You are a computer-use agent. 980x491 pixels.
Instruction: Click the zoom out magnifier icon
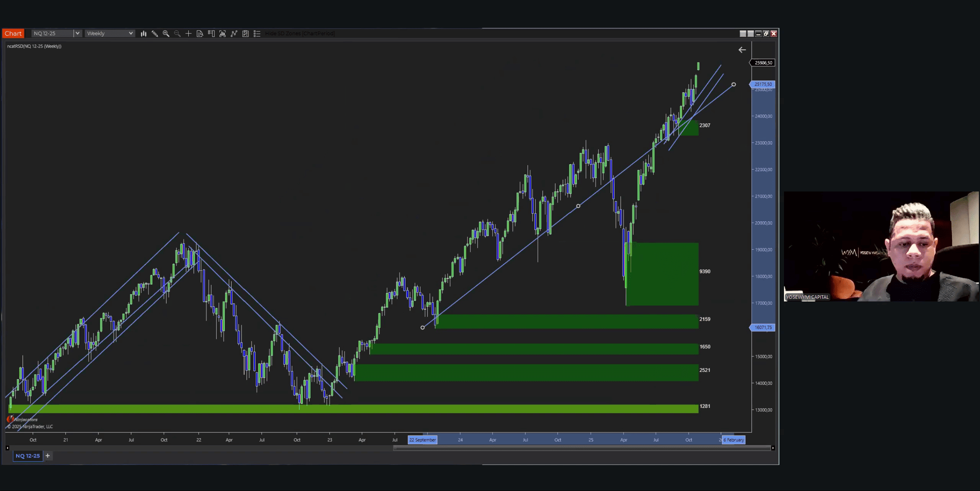177,34
